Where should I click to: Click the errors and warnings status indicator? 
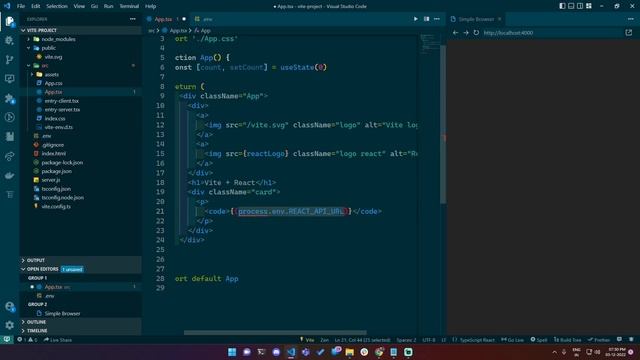27,340
